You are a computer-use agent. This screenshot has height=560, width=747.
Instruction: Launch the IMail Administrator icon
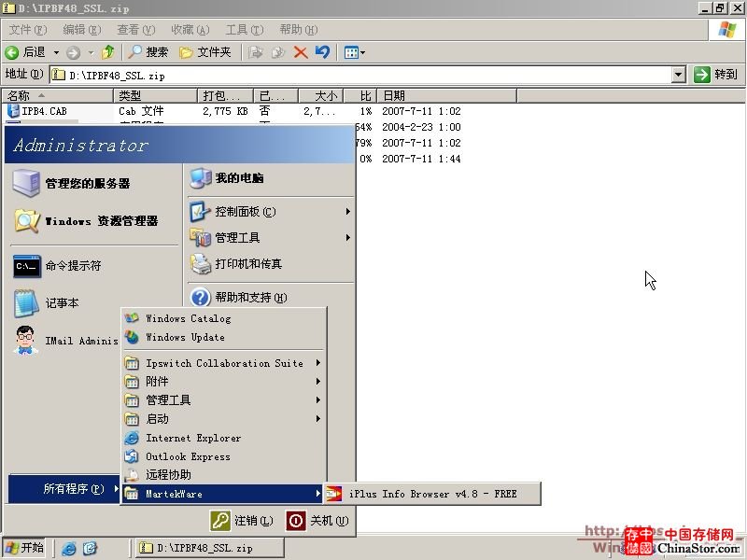point(26,341)
